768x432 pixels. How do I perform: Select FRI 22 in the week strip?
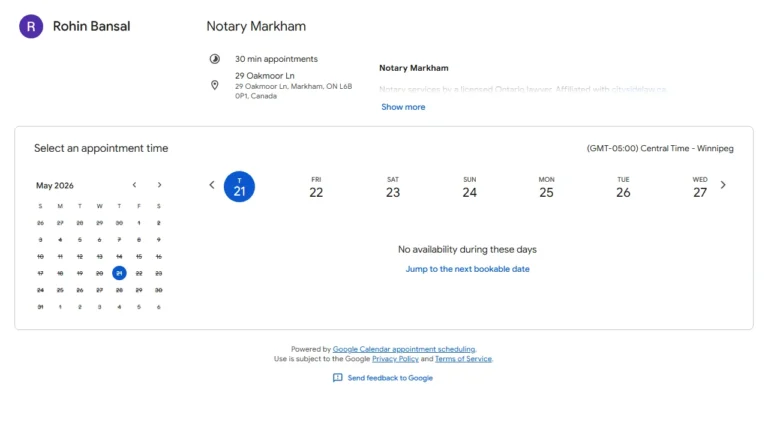316,188
